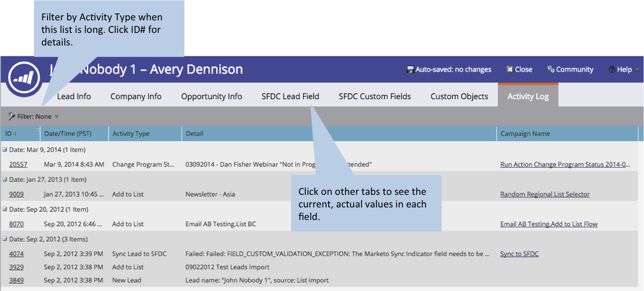
Task: Open the Filter: None dropdown
Action: [x=57, y=116]
